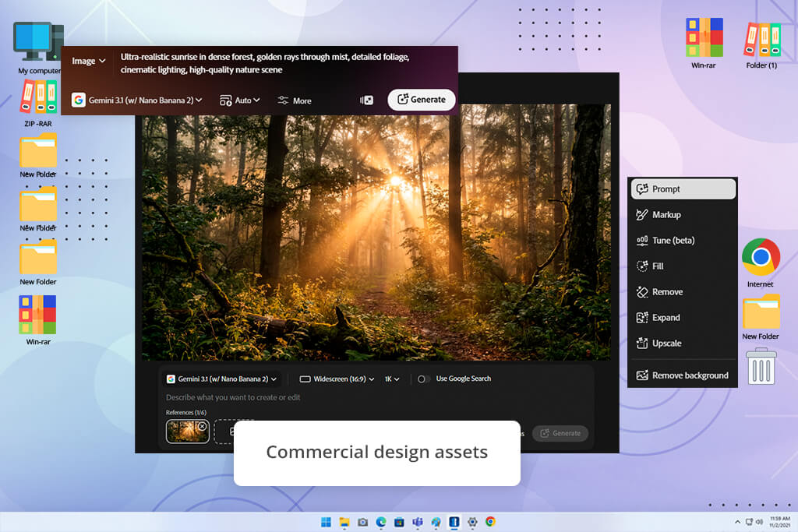
Task: Choose Expand from the edit menu
Action: (683, 317)
